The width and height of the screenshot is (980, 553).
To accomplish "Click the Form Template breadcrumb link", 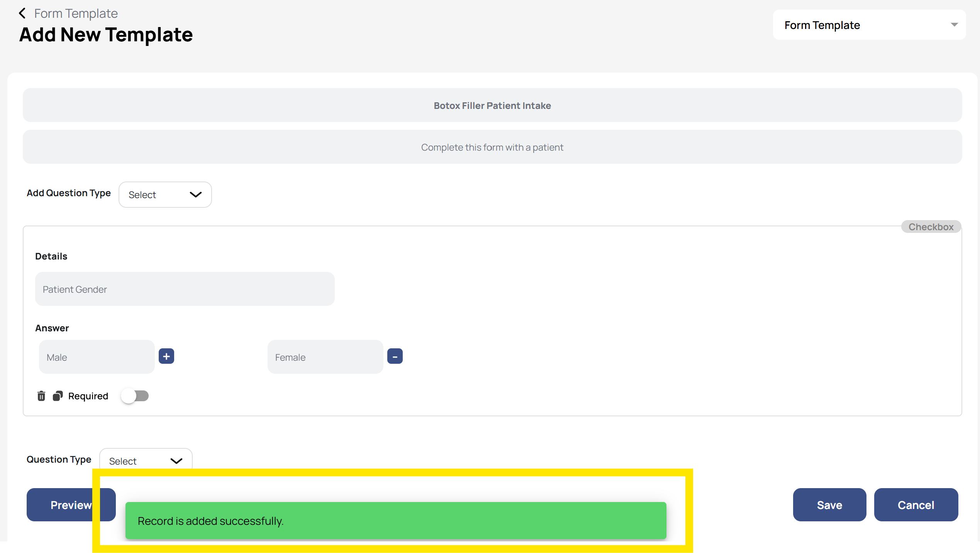I will pos(76,13).
